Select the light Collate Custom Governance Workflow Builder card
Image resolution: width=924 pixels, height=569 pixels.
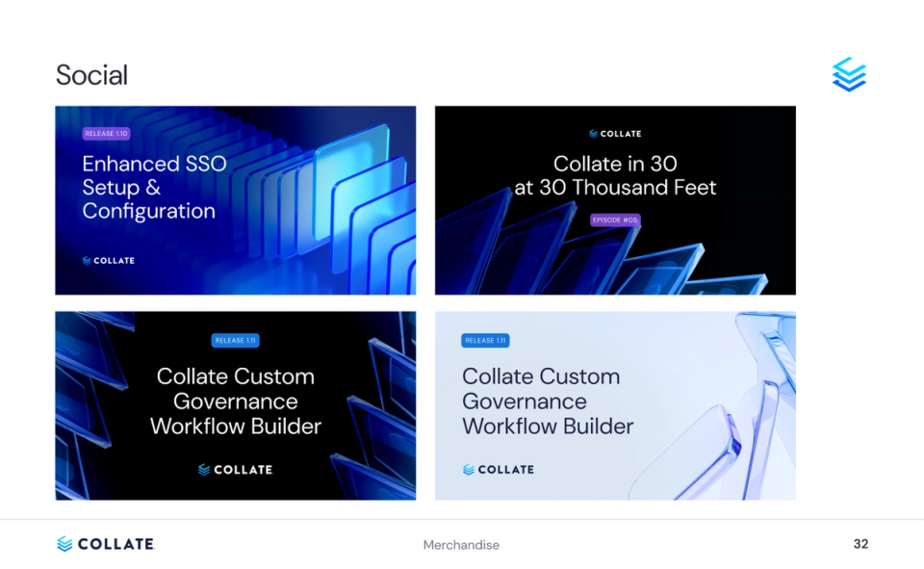pyautogui.click(x=615, y=405)
